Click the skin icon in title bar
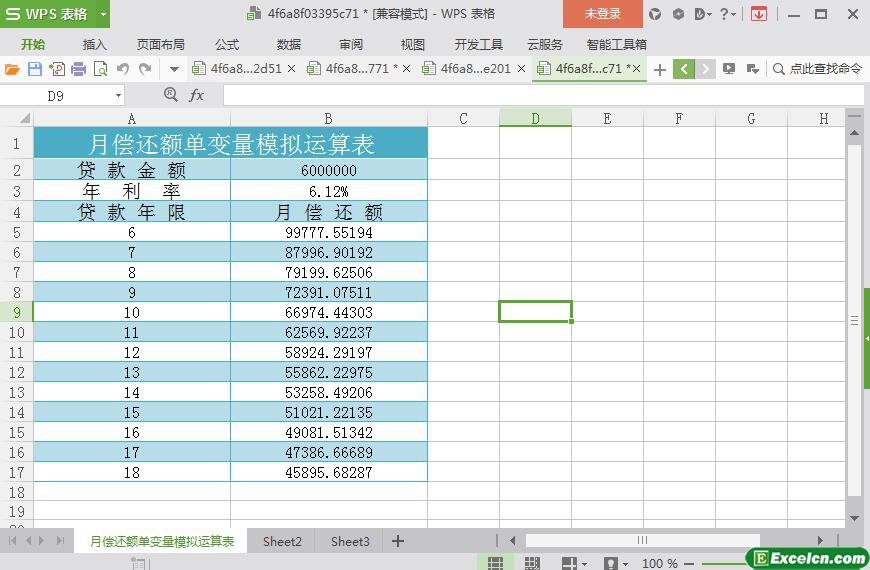 point(655,14)
